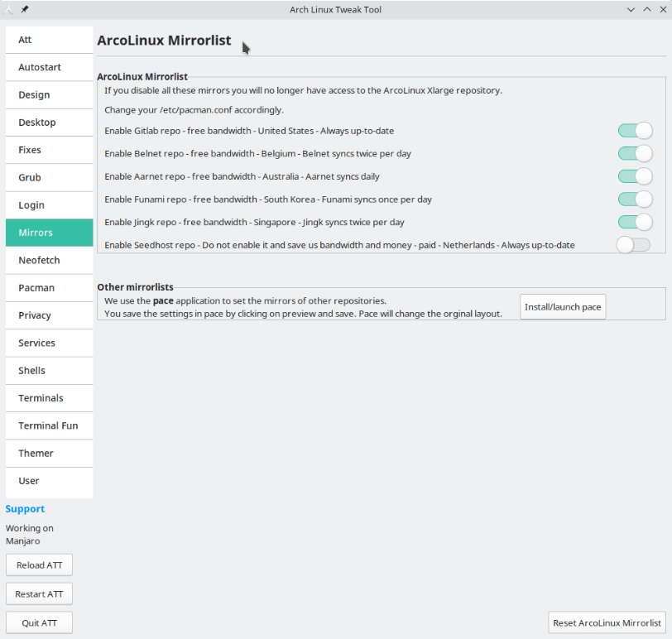Select the Grub tab
Screen dimensions: 672x639
pos(50,177)
